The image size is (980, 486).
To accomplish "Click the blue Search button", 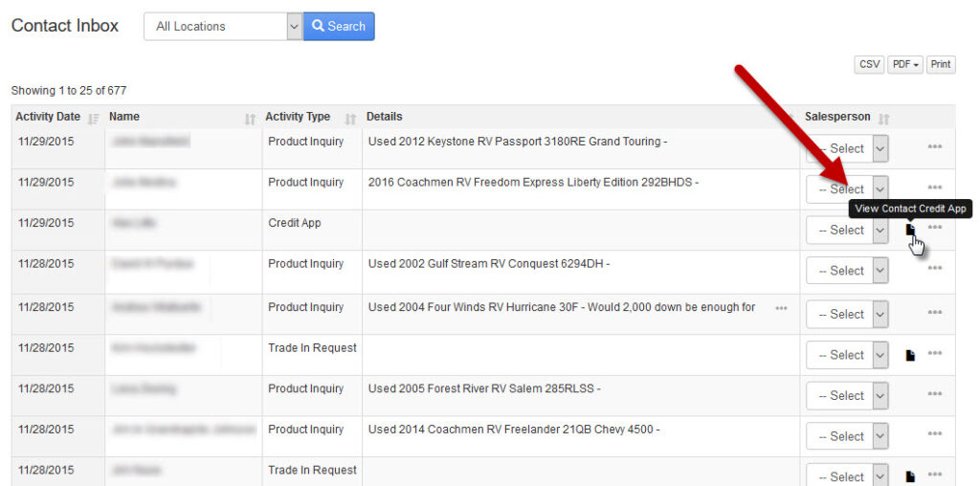I will [339, 27].
